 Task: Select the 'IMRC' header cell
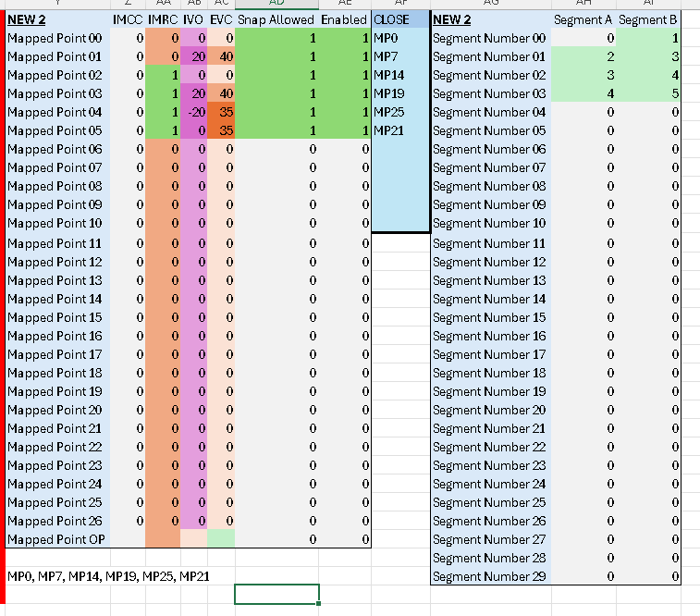tap(163, 19)
